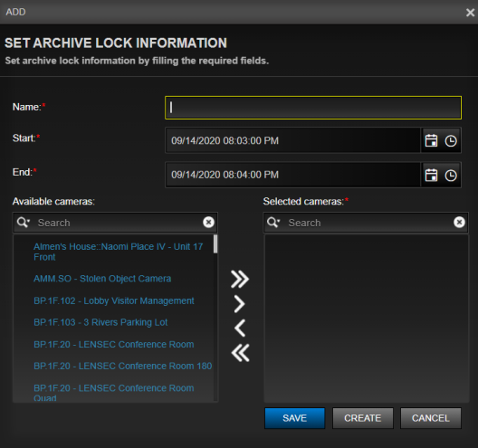The width and height of the screenshot is (478, 448).
Task: Open calendar picker for End date
Action: pyautogui.click(x=431, y=175)
